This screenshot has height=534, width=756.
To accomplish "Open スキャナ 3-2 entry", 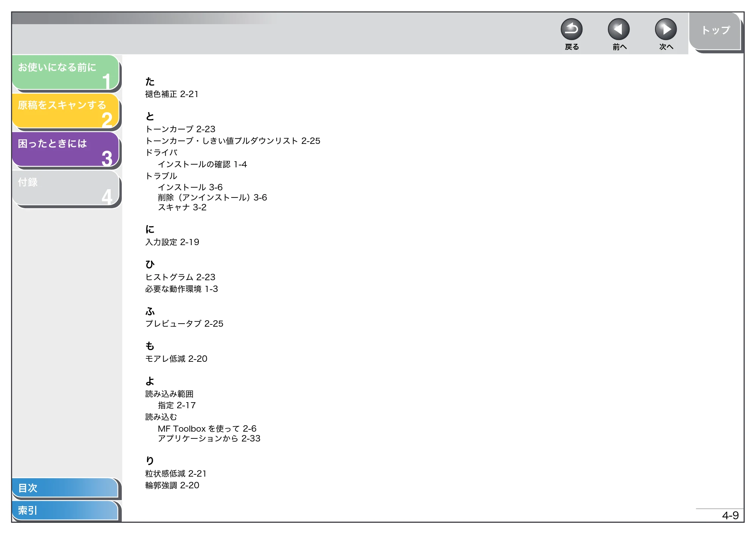I will pyautogui.click(x=182, y=207).
